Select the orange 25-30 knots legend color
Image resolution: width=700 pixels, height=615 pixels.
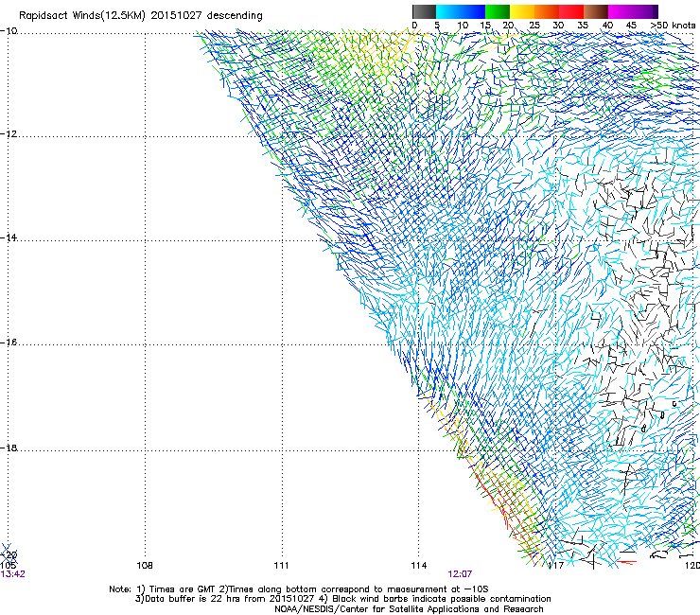tap(547, 11)
